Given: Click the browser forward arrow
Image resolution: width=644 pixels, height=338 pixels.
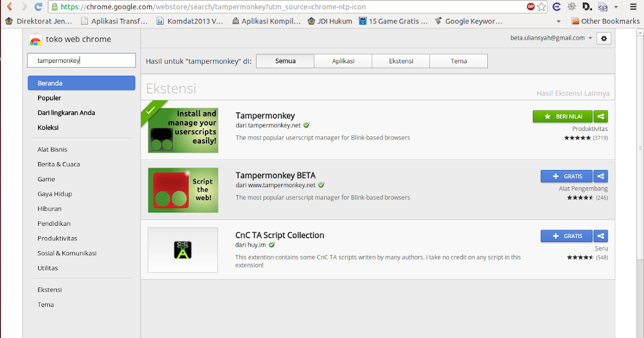Looking at the screenshot, I should [x=24, y=7].
